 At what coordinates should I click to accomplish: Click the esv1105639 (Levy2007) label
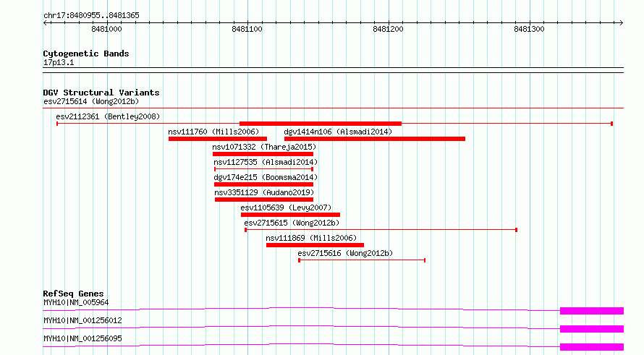[286, 208]
